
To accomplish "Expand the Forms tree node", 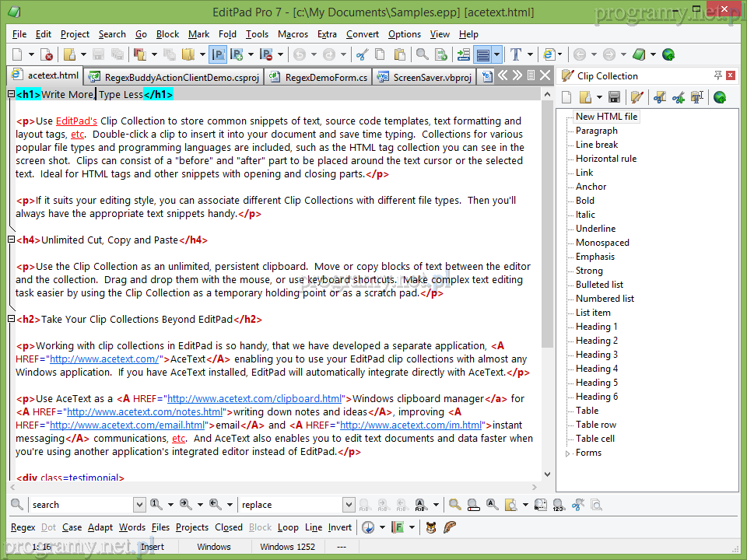I will coord(568,453).
